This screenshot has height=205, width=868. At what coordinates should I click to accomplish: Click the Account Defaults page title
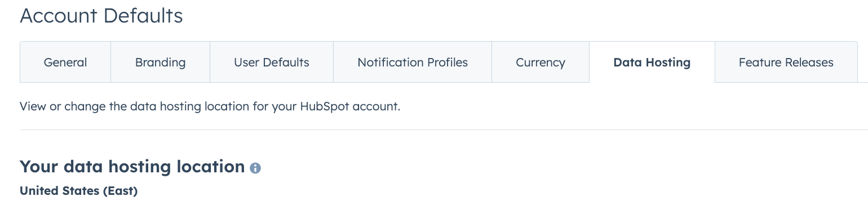(x=101, y=16)
